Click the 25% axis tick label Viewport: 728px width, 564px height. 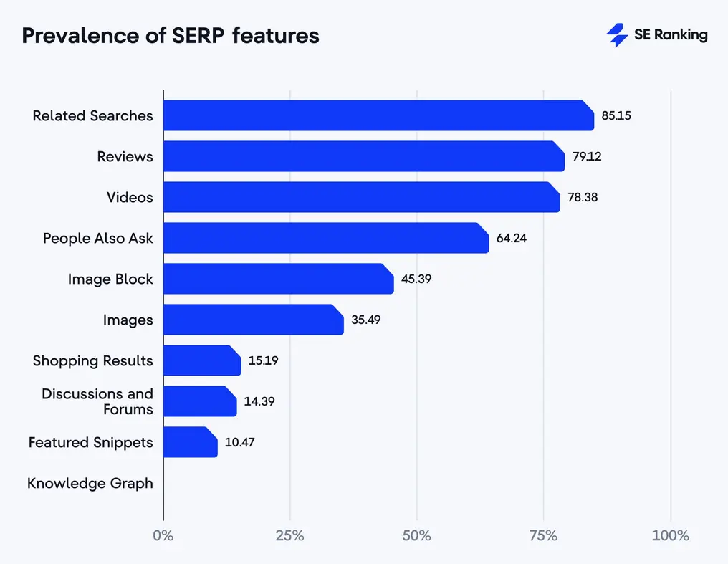290,535
